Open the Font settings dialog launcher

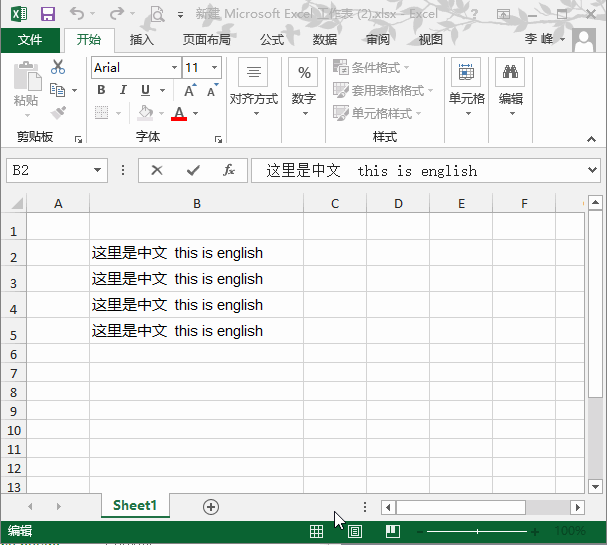coord(218,139)
